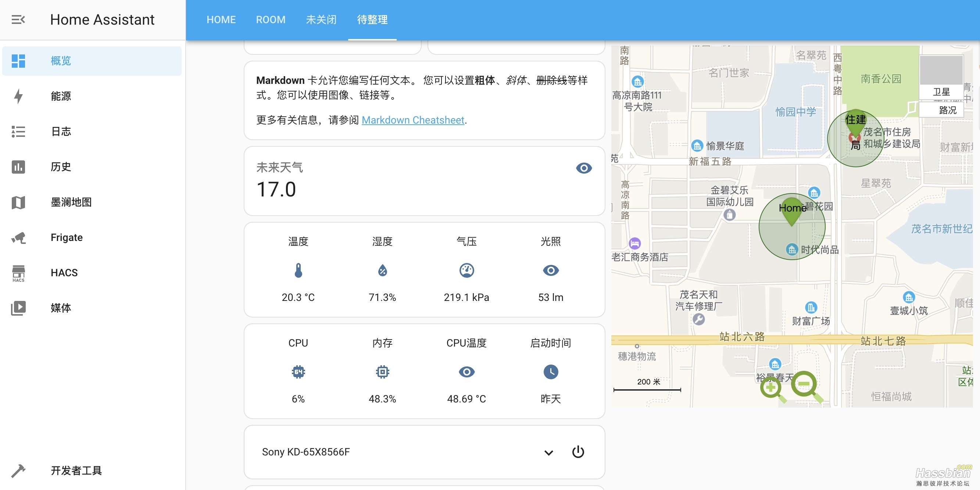Open the 日志 logbook list icon
The width and height of the screenshot is (980, 490).
coord(18,132)
